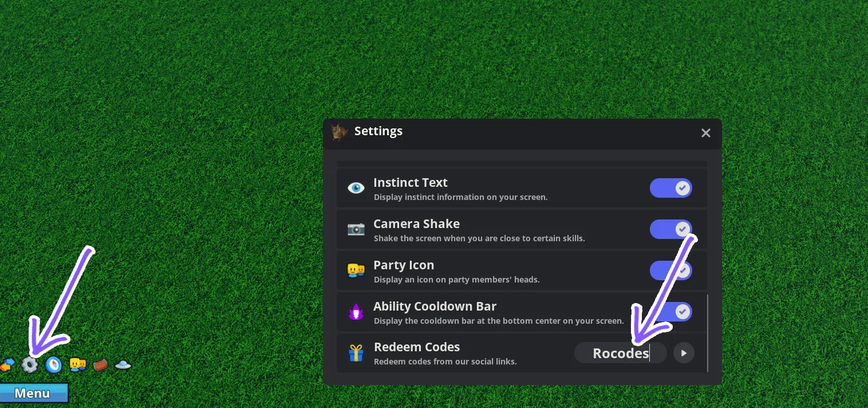The image size is (868, 408).
Task: Click the camera icon beside Camera Shake
Action: pyautogui.click(x=356, y=229)
